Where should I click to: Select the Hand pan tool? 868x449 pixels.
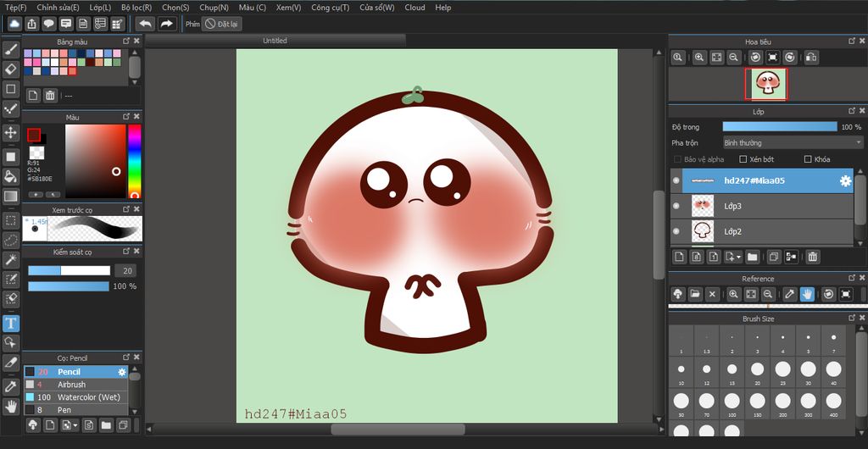11,407
